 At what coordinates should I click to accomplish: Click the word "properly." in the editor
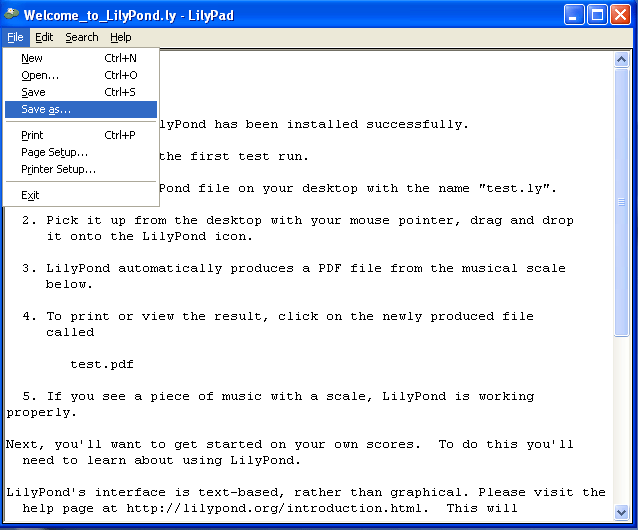(x=42, y=412)
